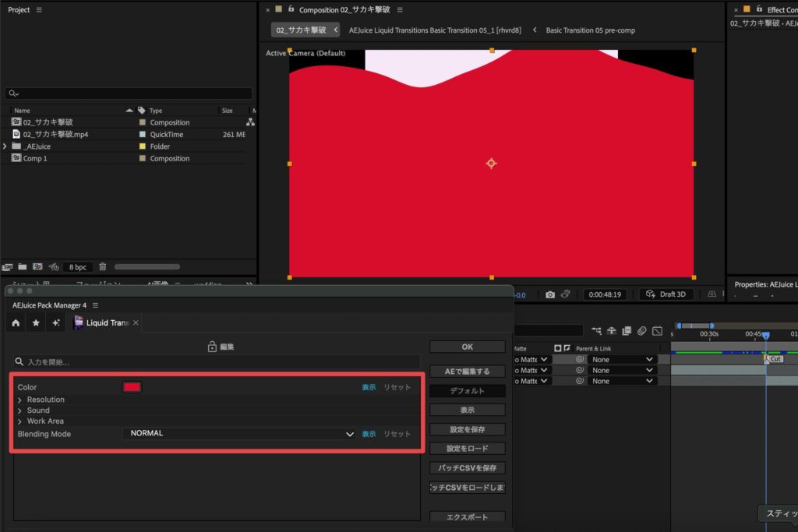Click the frame blending icon in the timeline toolbar
Viewport: 798px width, 532px height.
tap(627, 330)
